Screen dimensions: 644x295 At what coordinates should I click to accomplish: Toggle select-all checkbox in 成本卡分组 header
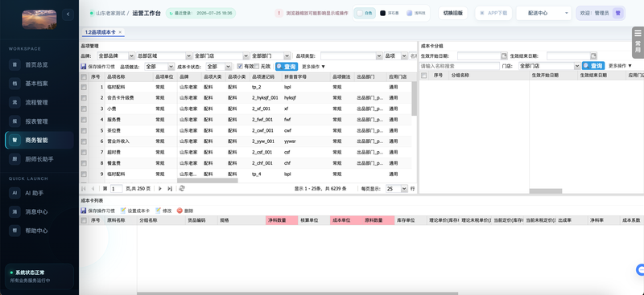(424, 76)
